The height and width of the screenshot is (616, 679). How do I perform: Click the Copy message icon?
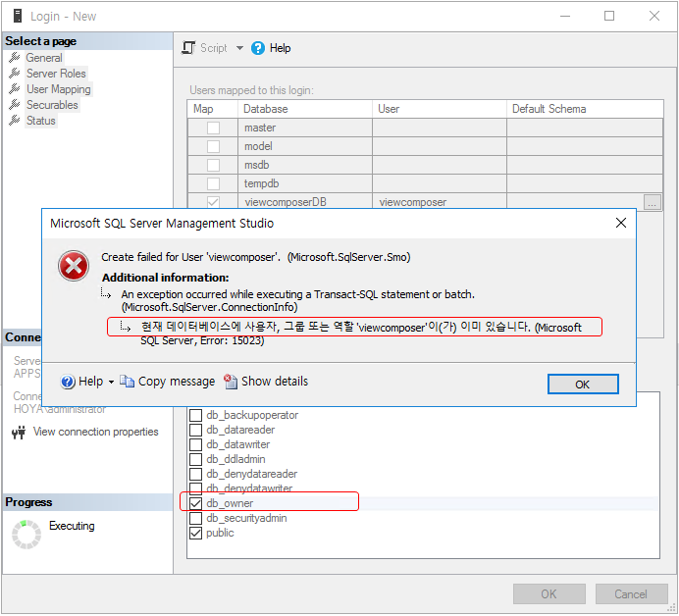tap(127, 382)
